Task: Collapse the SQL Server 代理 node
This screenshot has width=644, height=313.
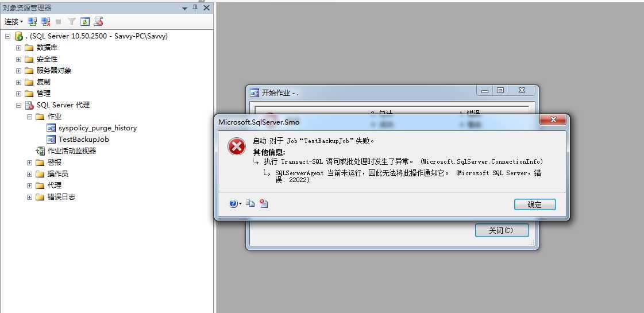Action: click(x=18, y=105)
